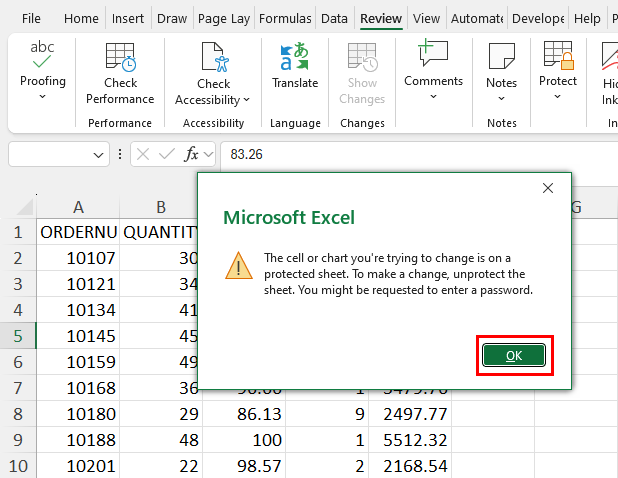Open the Comments group
Screen dimensions: 618x478
coord(433,70)
